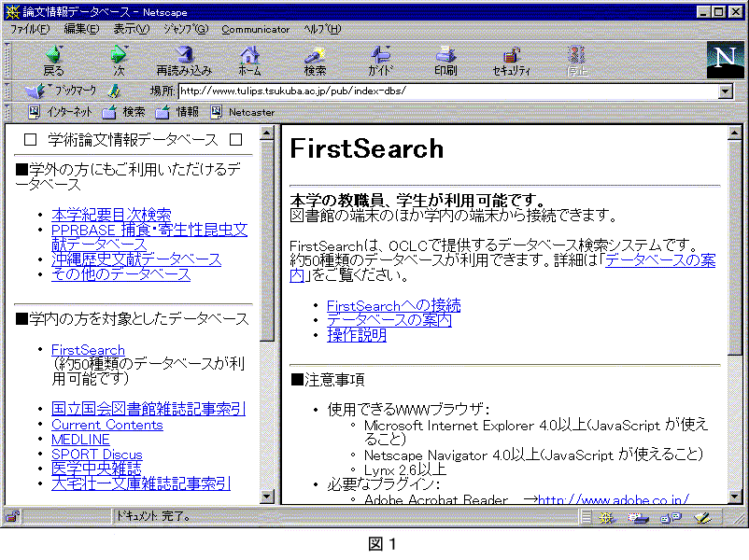The width and height of the screenshot is (749, 560).
Task: Open the 本学紀要目次検索 link
Action: click(x=111, y=215)
